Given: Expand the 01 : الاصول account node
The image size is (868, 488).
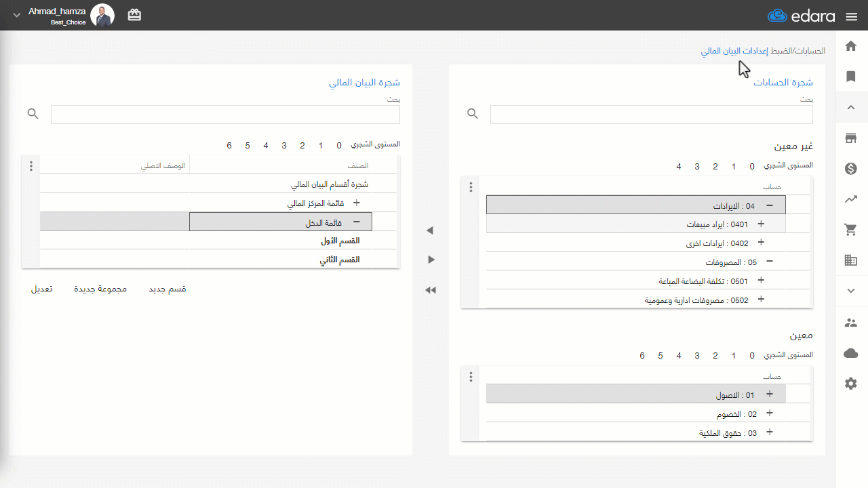Looking at the screenshot, I should (x=770, y=394).
